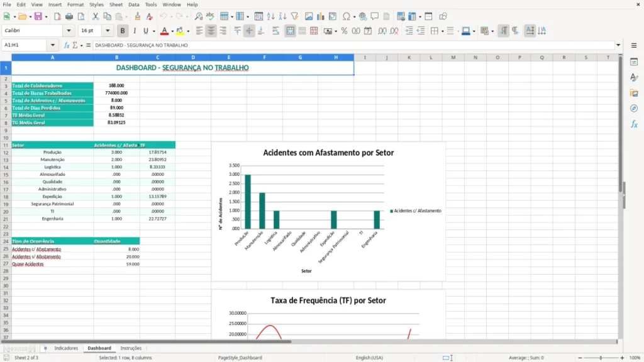Click the zoom slider handle
Viewport: 644px width, 362px height.
601,358
